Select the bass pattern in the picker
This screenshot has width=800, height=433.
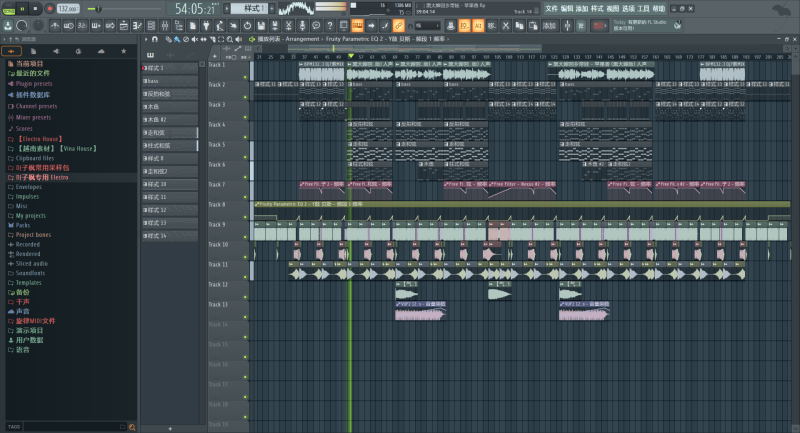coord(169,81)
